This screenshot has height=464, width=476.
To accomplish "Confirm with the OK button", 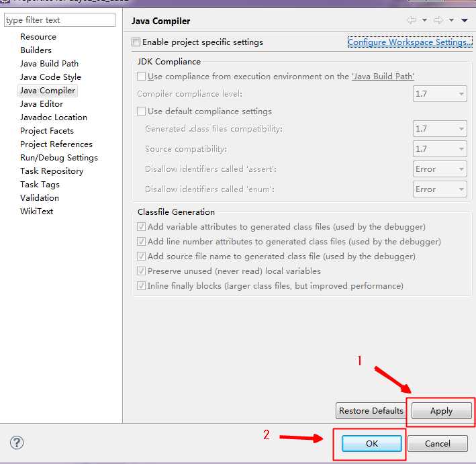I will tap(371, 443).
